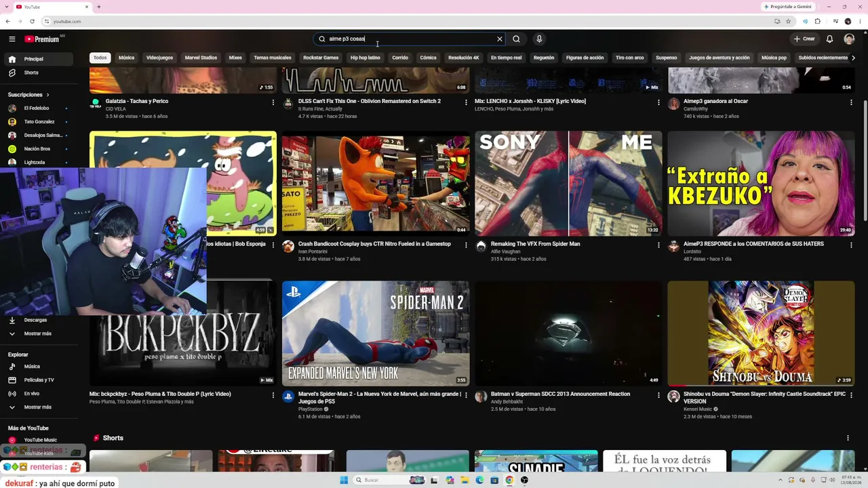868x488 pixels.
Task: Open the Kensei Music channel link
Action: point(698,409)
